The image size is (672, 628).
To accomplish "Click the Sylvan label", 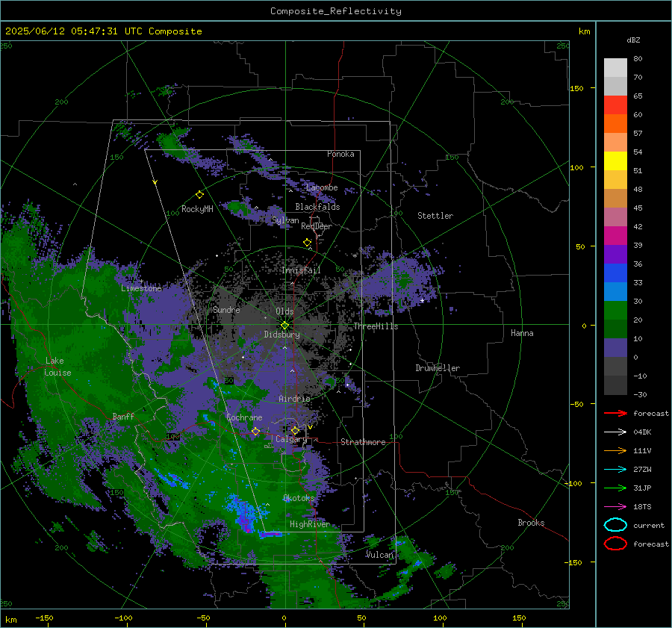I will click(x=285, y=220).
